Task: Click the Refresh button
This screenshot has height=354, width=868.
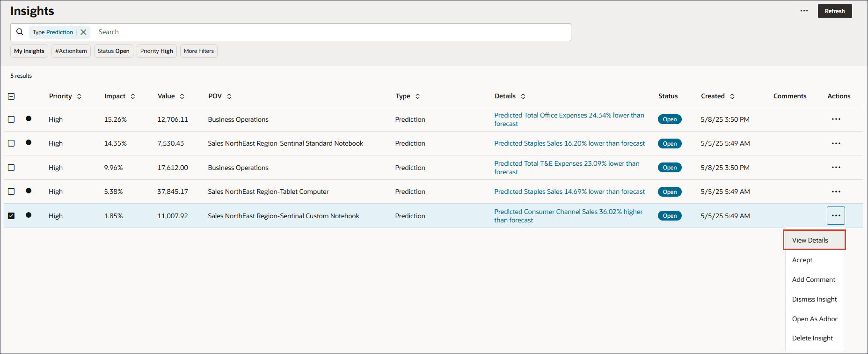Action: [834, 11]
